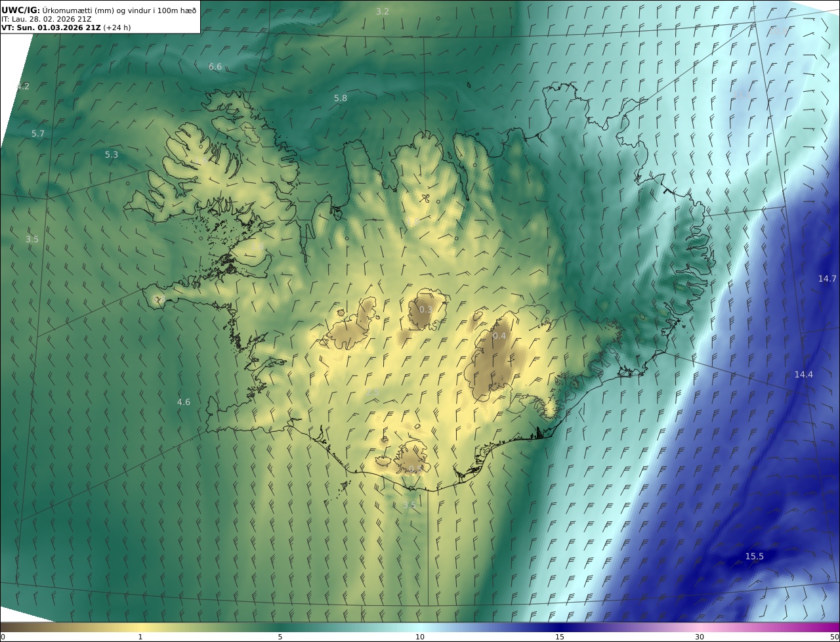This screenshot has height=642, width=840.
Task: Click the IT: Lau. 28. 02. 2026 21Z line
Action: [x=47, y=19]
